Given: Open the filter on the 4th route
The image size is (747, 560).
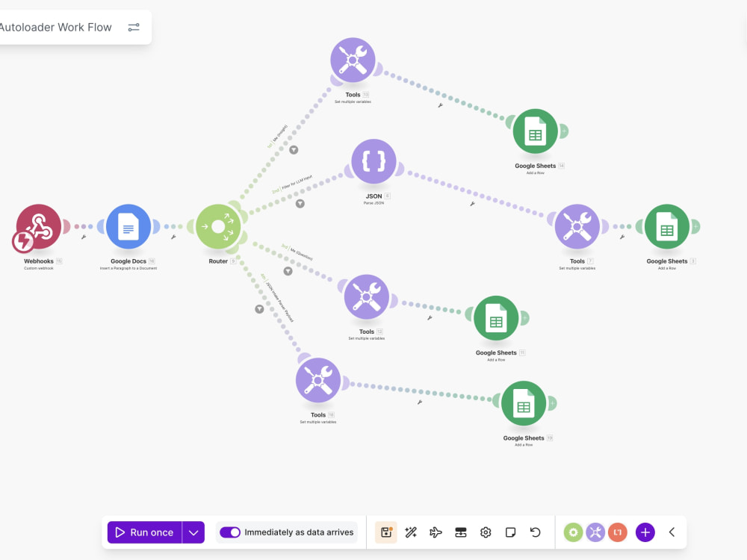Looking at the screenshot, I should click(x=259, y=309).
